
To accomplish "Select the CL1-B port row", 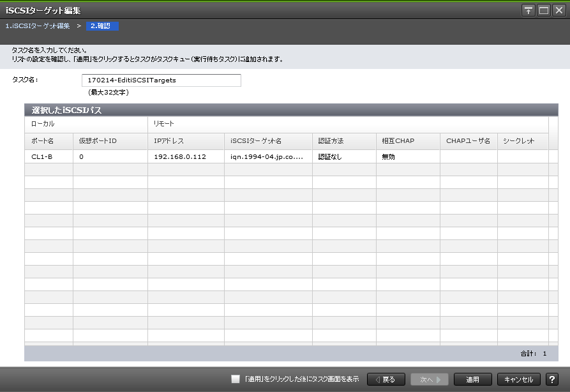I will tap(42, 156).
